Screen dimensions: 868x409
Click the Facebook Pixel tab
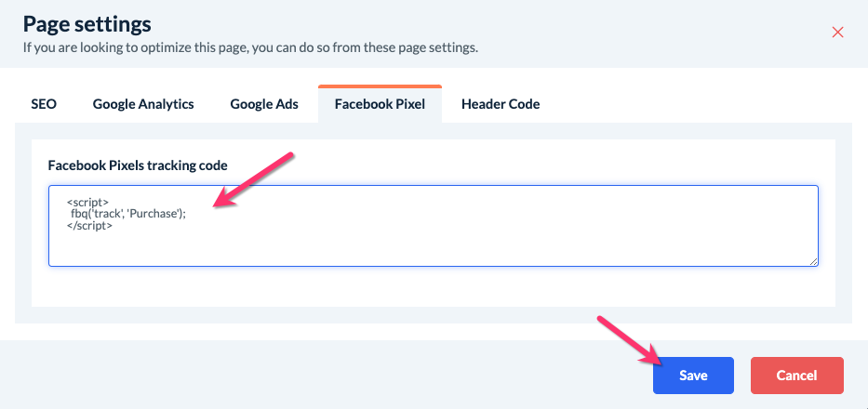tap(380, 104)
